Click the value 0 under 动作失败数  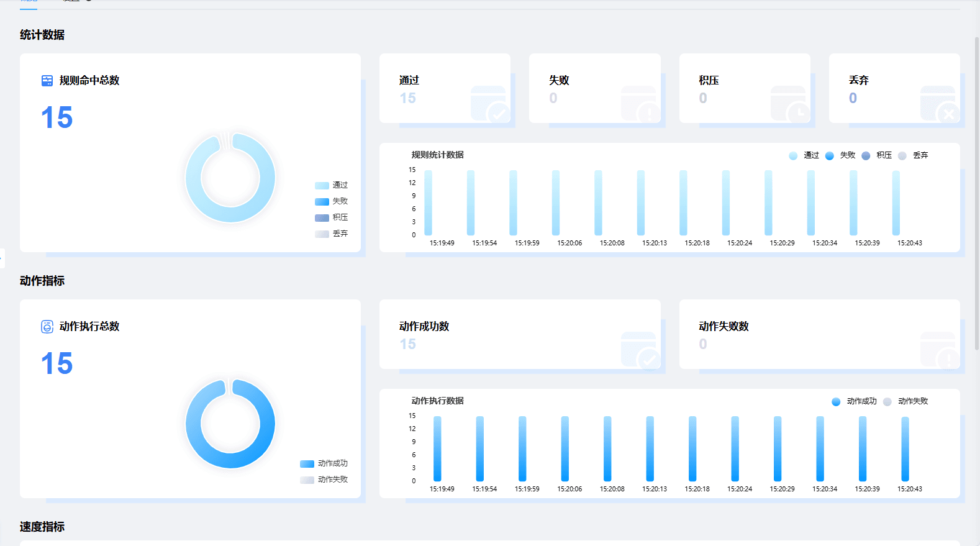tap(703, 344)
